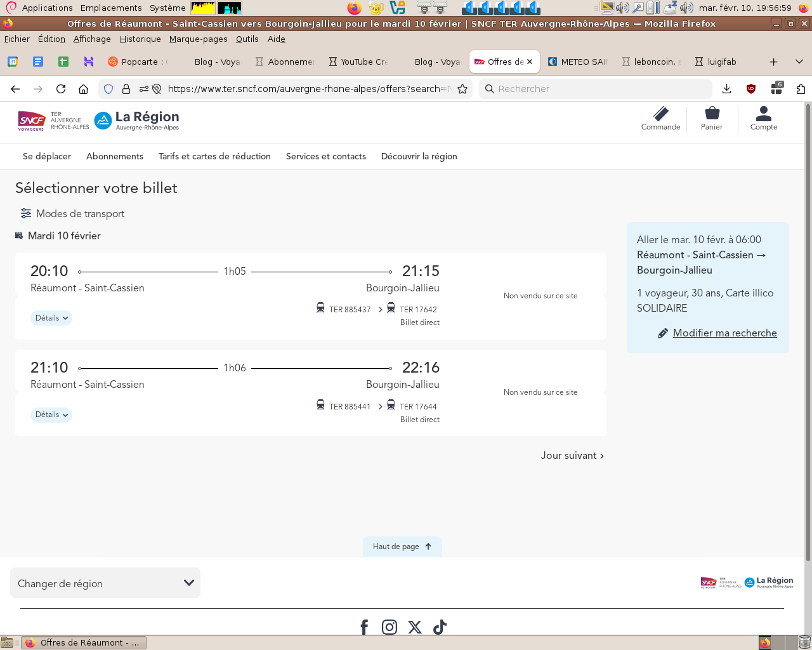Click the Facebook icon in footer
This screenshot has height=650, width=812.
[364, 627]
